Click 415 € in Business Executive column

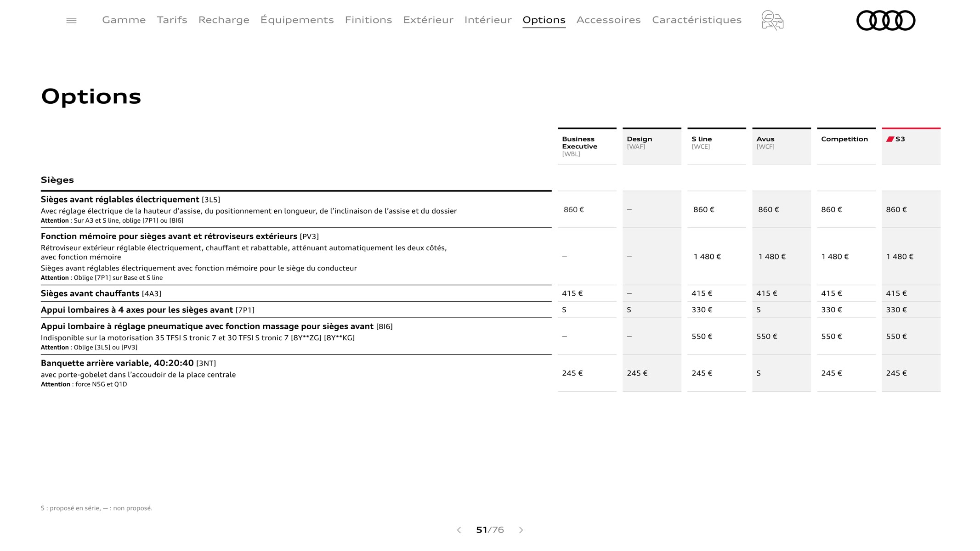[x=572, y=293]
